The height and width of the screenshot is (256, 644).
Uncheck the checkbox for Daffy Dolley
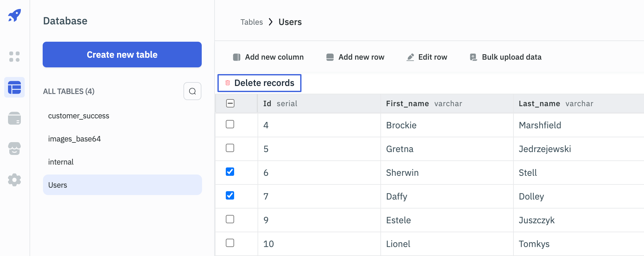pos(230,196)
